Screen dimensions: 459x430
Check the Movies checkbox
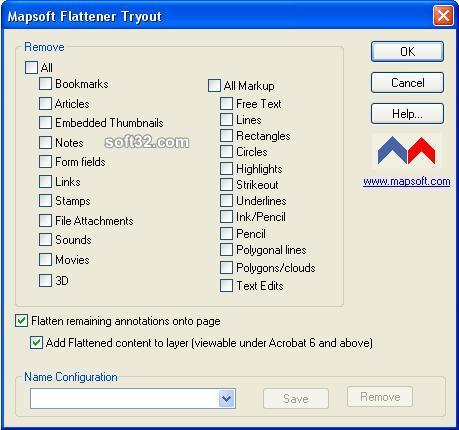(x=45, y=259)
